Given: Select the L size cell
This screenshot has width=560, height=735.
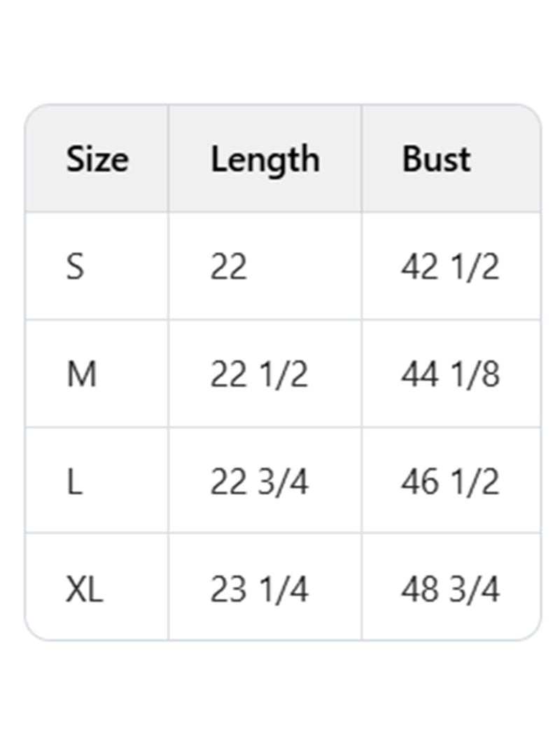Looking at the screenshot, I should pyautogui.click(x=74, y=482).
